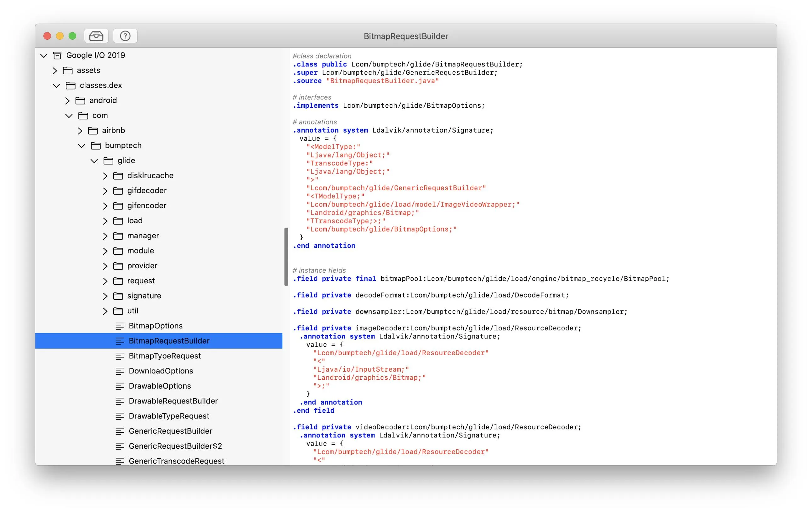
Task: Click the com folder icon
Action: (83, 116)
